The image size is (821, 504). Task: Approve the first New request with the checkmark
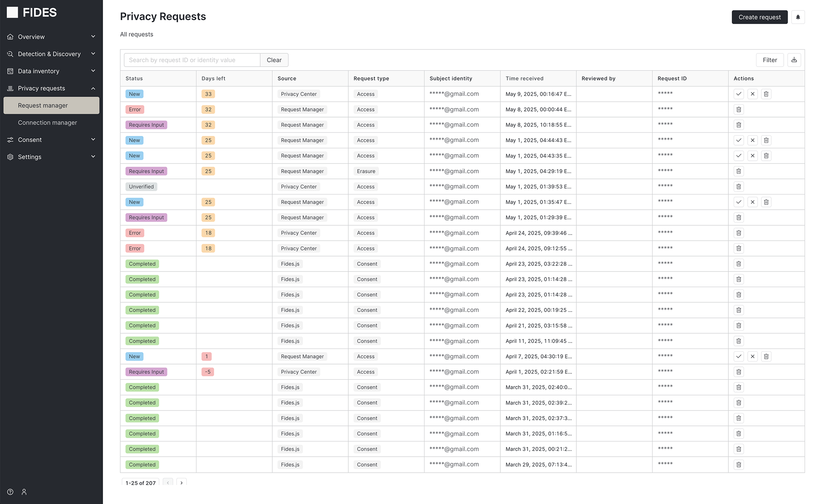point(738,94)
